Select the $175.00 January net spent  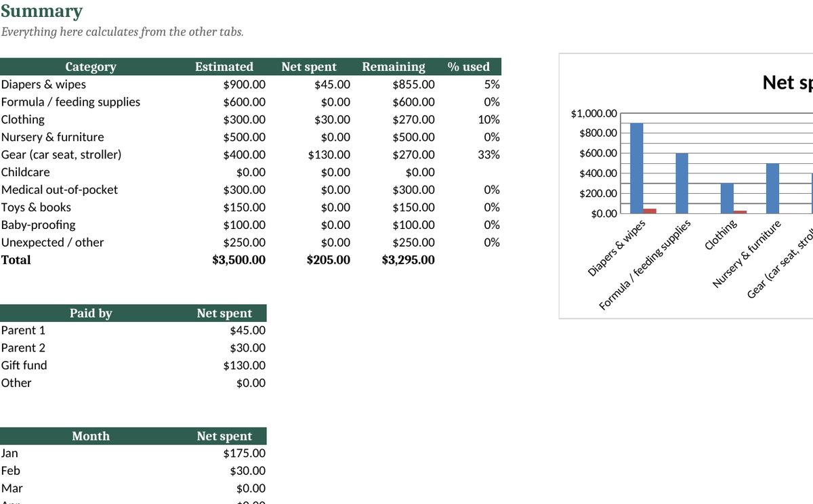coord(245,454)
